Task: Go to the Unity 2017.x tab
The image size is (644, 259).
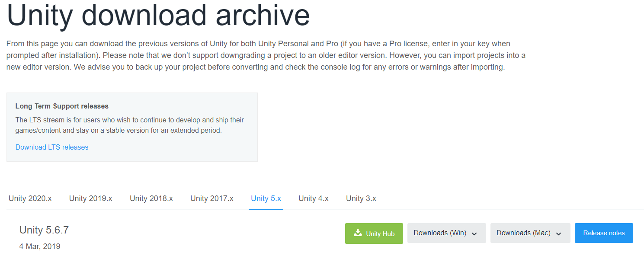Action: [212, 198]
